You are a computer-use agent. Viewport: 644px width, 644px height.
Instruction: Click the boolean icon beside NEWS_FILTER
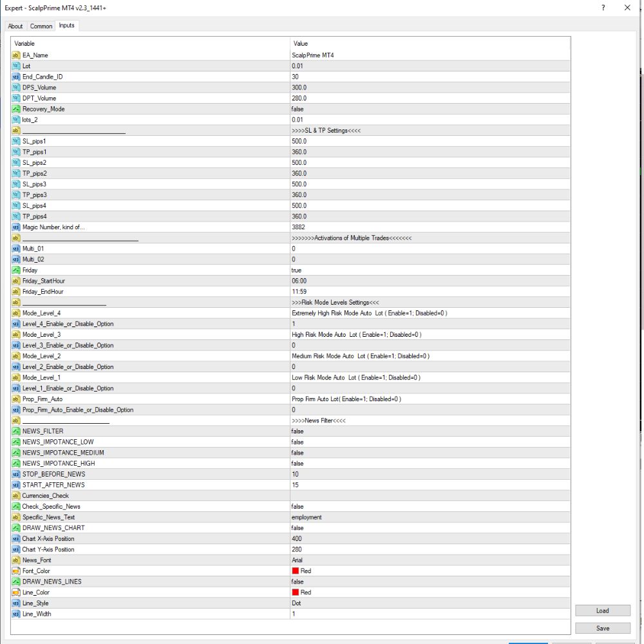pos(15,431)
